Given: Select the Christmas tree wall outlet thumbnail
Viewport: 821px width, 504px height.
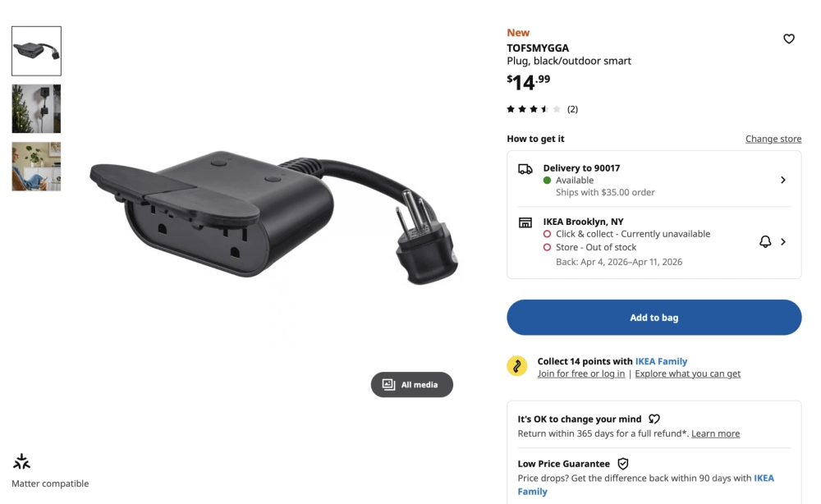Looking at the screenshot, I should click(36, 109).
